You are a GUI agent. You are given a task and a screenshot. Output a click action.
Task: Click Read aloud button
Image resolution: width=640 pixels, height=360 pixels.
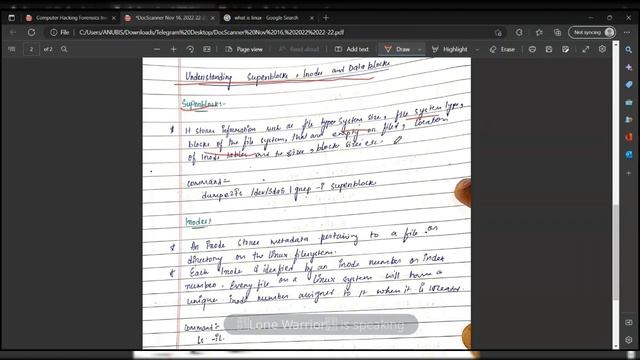(x=298, y=49)
